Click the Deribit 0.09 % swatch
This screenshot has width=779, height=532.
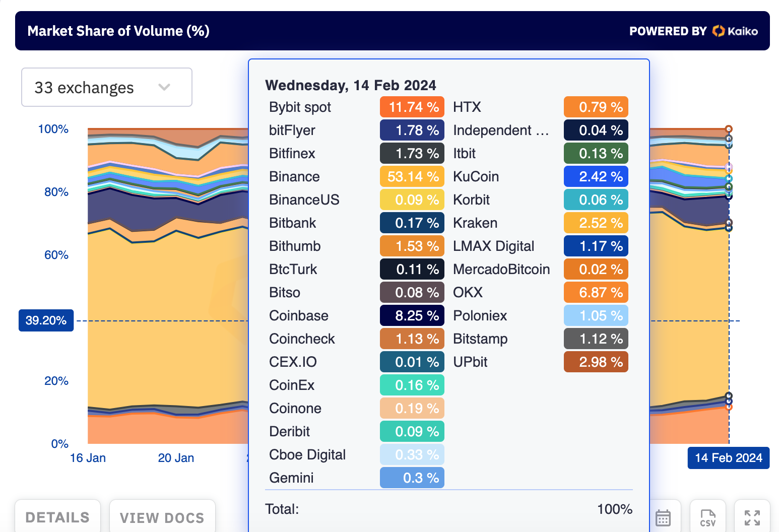(412, 432)
